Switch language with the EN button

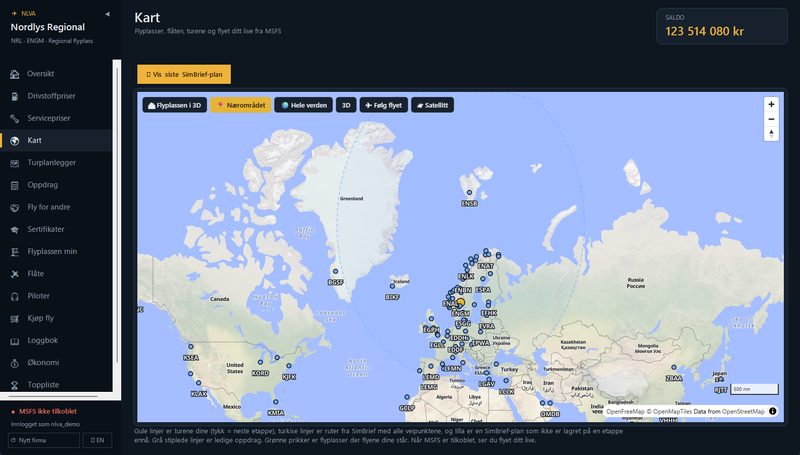(x=97, y=440)
